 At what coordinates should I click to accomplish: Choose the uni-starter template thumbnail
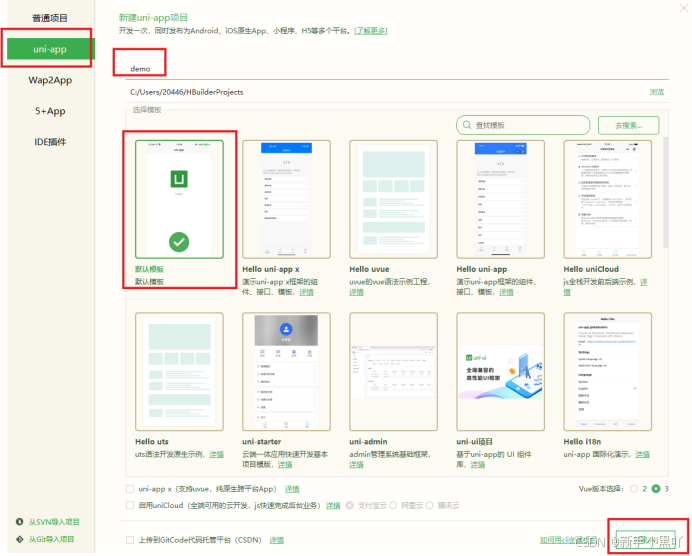tap(286, 372)
